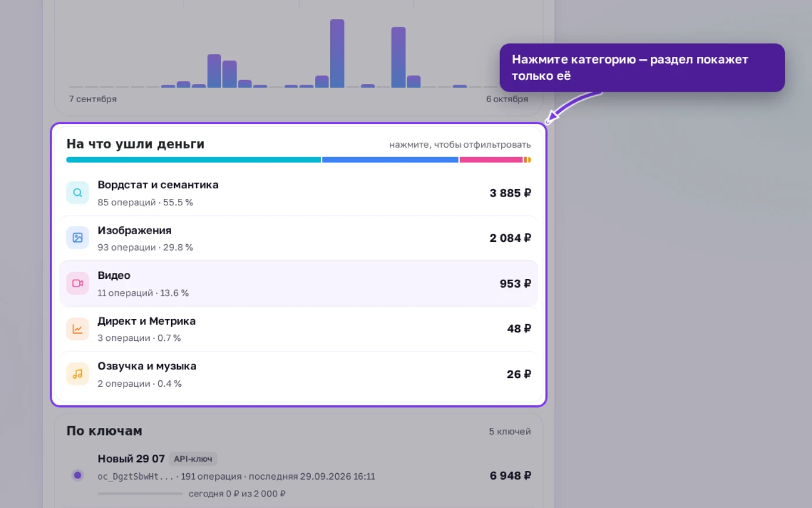Click the purple dot beside Новый 29 07
Image resolution: width=812 pixels, height=508 pixels.
coord(78,476)
